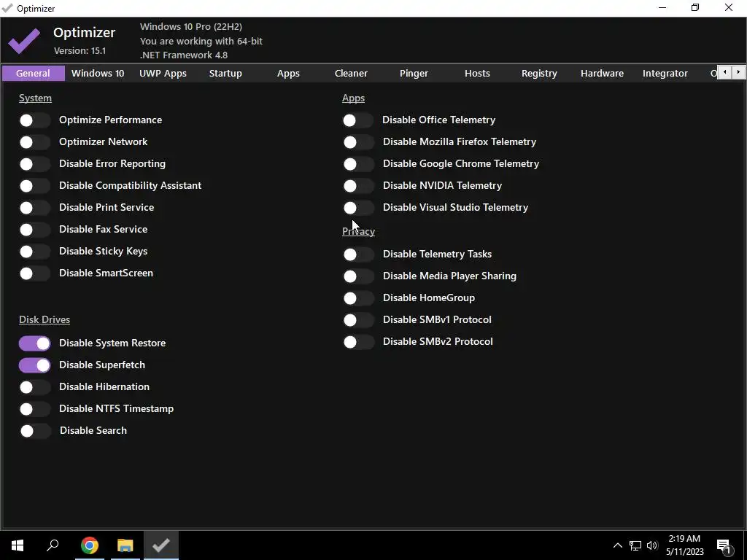This screenshot has width=747, height=560.
Task: Toggle Optimize Performance on
Action: point(34,120)
